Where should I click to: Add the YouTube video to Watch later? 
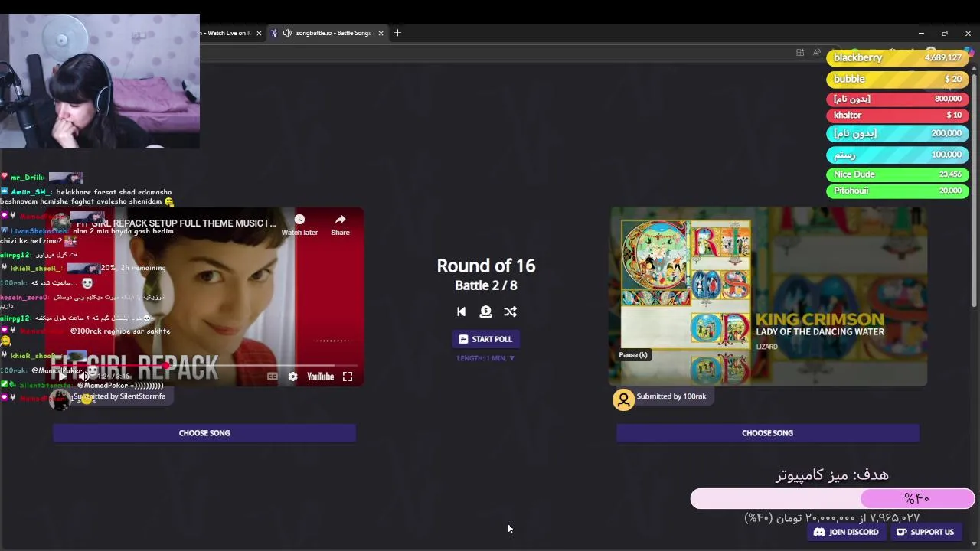(x=299, y=225)
